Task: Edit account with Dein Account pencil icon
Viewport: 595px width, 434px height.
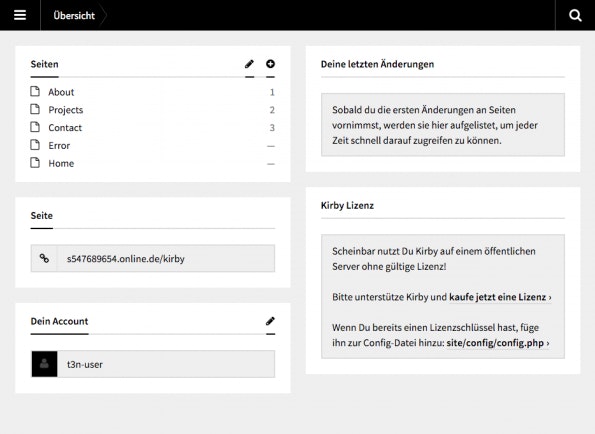Action: tap(270, 321)
